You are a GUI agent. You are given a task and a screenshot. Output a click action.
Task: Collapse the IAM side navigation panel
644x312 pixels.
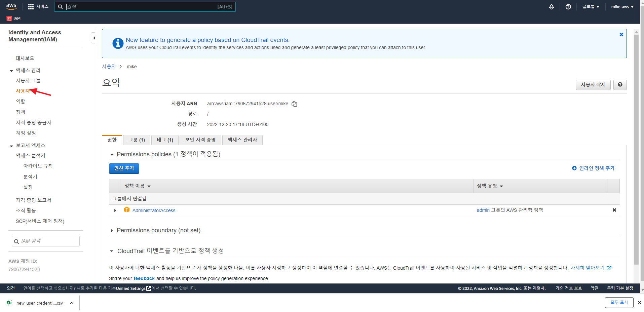(x=94, y=38)
